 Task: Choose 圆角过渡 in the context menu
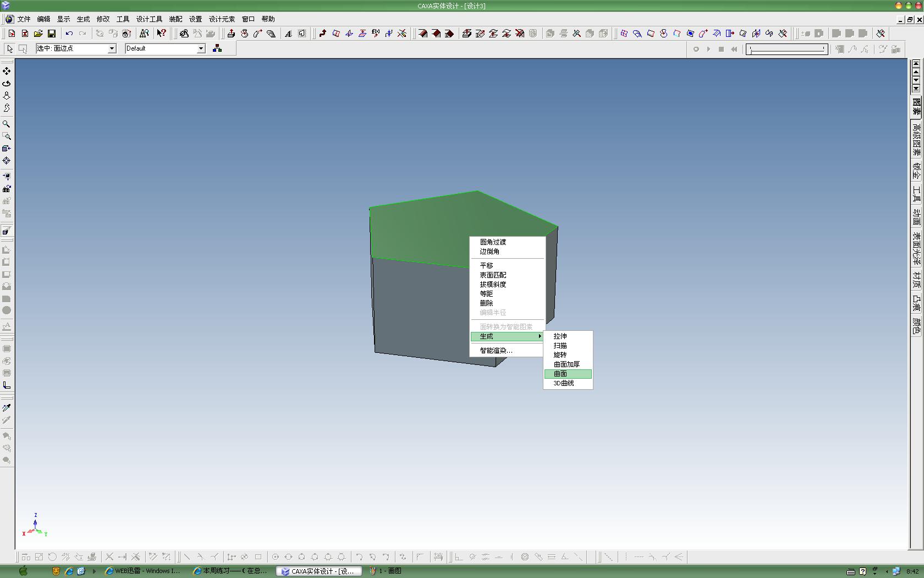pyautogui.click(x=507, y=242)
